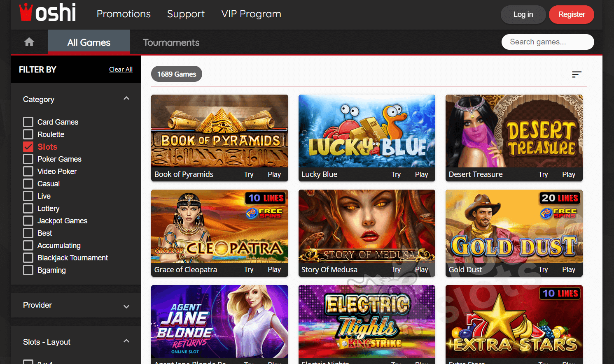Focus the Search games field
The width and height of the screenshot is (614, 364).
pos(548,42)
